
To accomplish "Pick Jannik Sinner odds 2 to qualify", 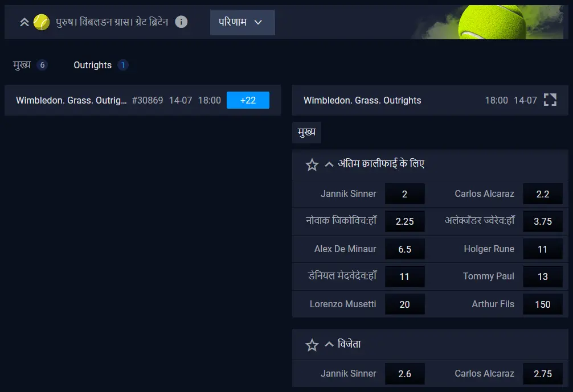I will (404, 194).
